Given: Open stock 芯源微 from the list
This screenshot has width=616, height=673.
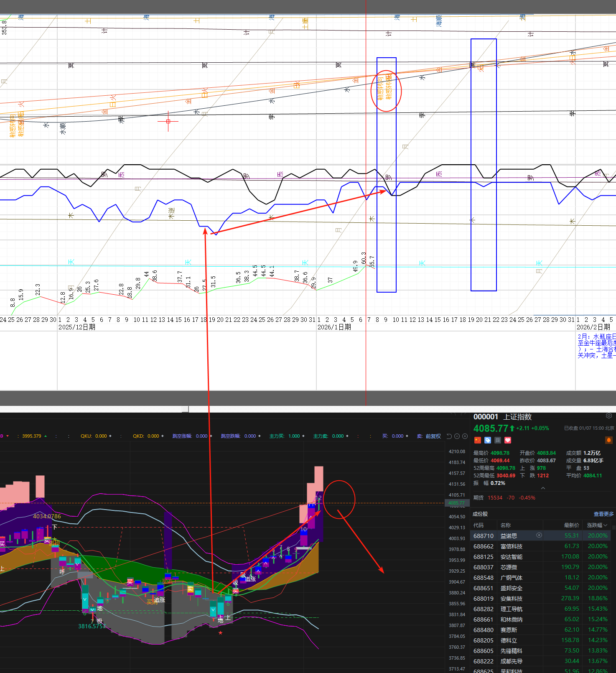Looking at the screenshot, I should click(x=509, y=567).
